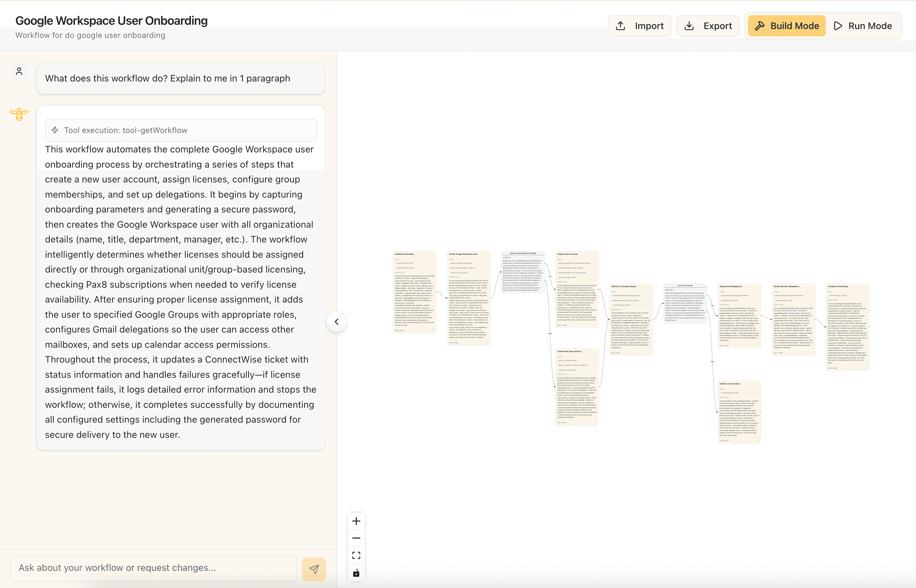Expand 'More configs' on Complete Onboarding node

pos(847,368)
